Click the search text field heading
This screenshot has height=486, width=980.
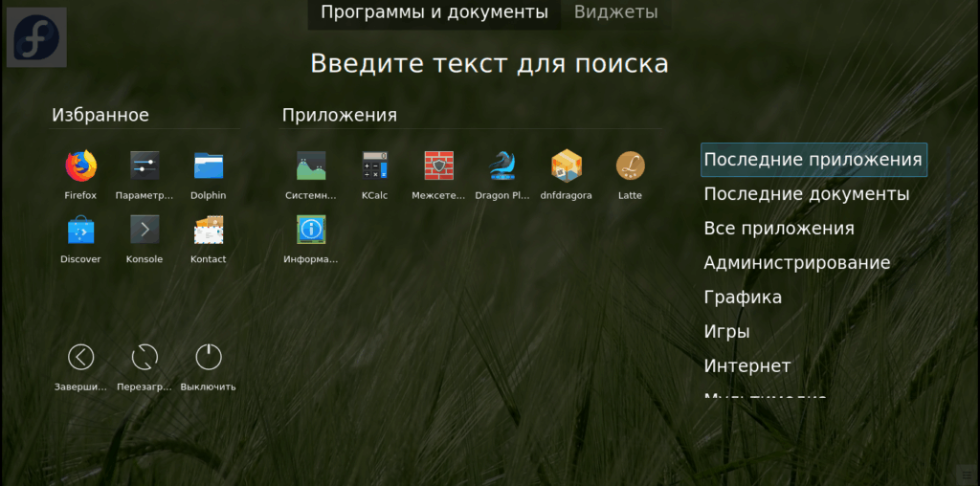pos(489,64)
